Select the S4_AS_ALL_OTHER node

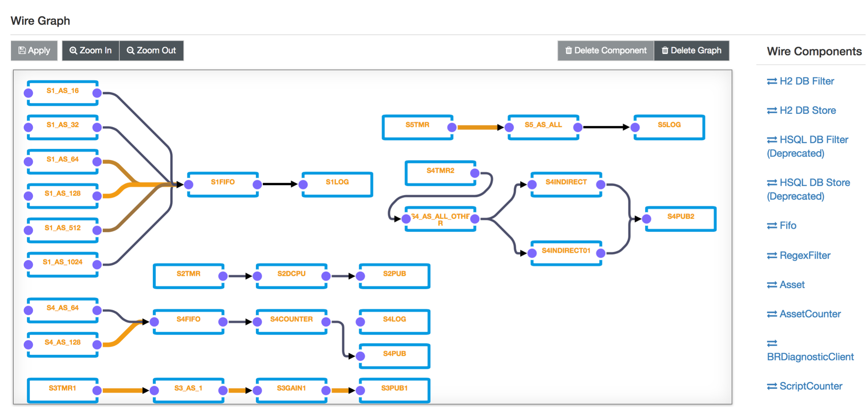(x=441, y=219)
